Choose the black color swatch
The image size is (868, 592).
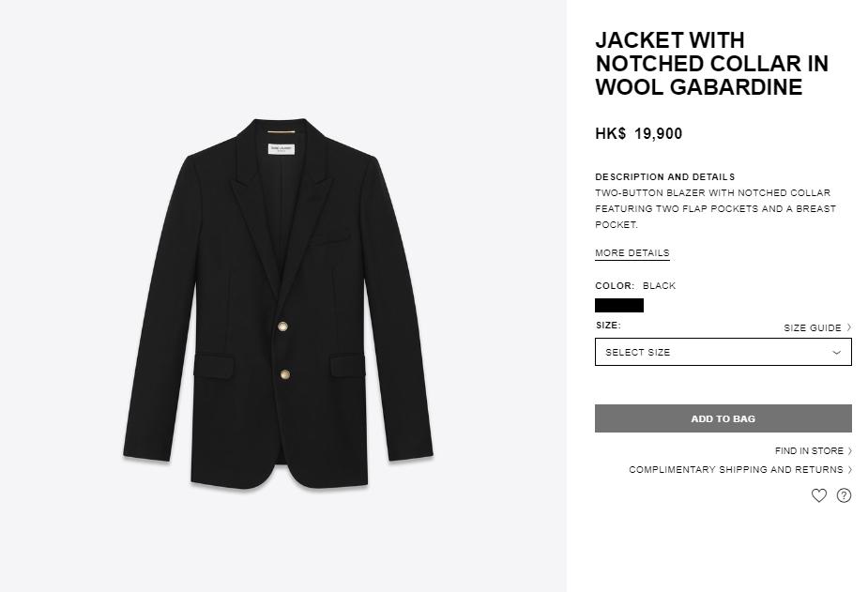click(619, 305)
